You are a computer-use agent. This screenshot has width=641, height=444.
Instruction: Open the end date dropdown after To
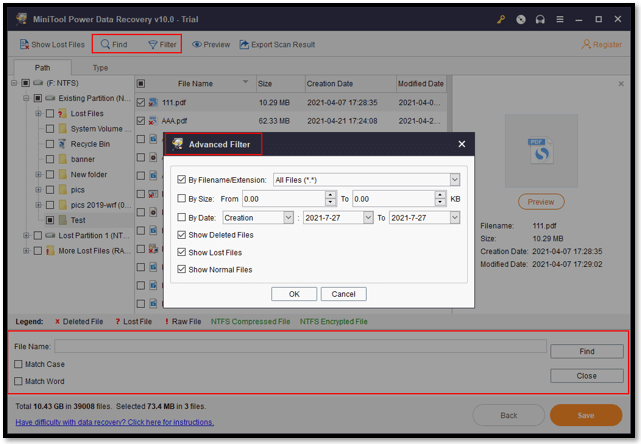coord(455,218)
